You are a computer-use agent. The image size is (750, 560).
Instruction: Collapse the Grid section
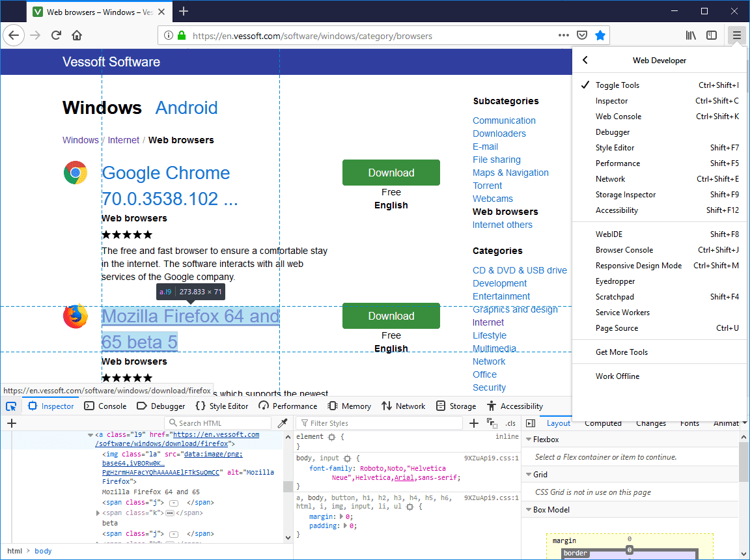click(x=529, y=475)
